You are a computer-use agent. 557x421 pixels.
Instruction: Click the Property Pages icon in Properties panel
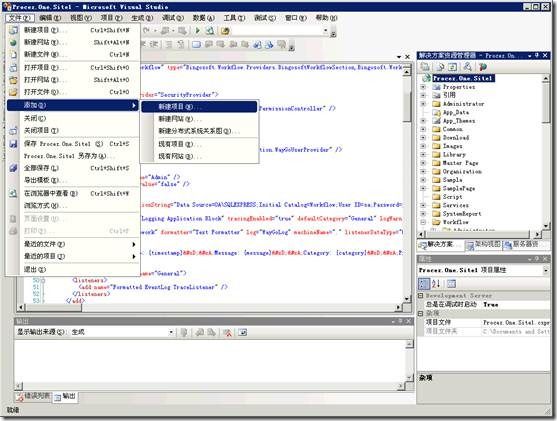tap(451, 284)
